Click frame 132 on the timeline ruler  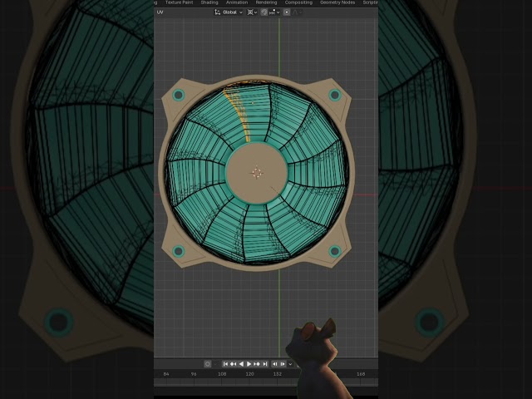(x=277, y=374)
